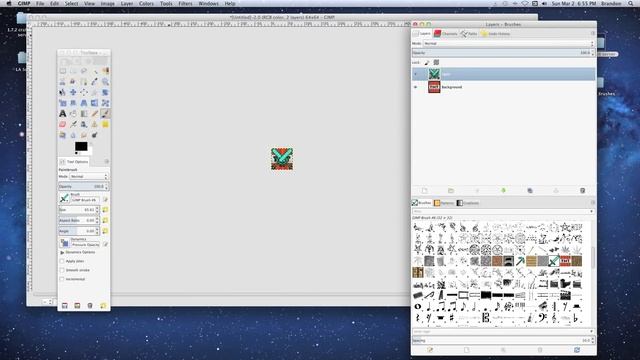Open the Layers dock tab configuration menu button
Image resolution: width=640 pixels, height=360 pixels.
click(x=593, y=33)
